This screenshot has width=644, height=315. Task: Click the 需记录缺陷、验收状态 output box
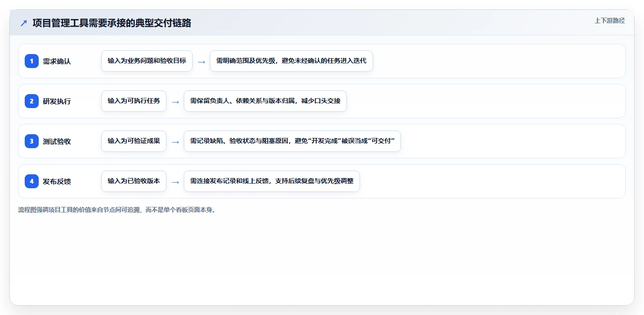pyautogui.click(x=292, y=141)
